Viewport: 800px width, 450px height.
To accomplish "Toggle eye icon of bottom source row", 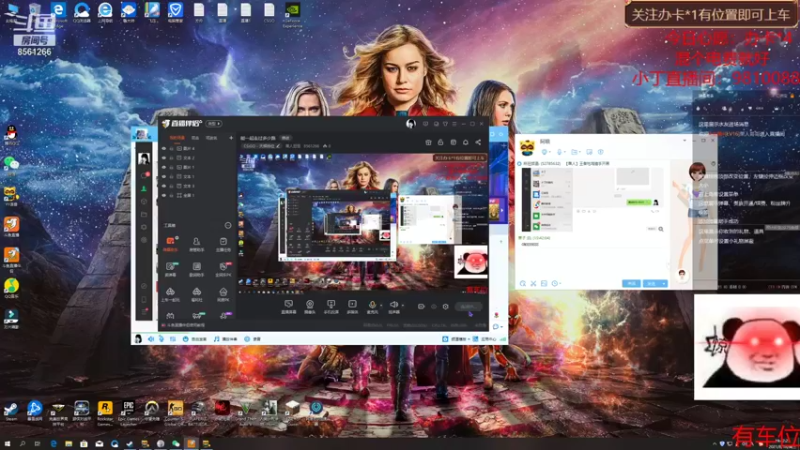I will coord(164,195).
